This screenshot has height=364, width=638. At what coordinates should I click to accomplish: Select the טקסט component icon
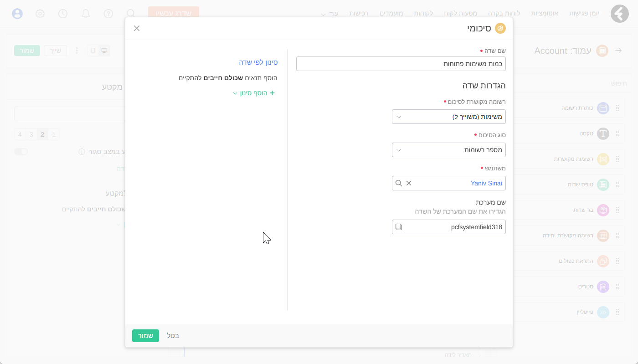click(603, 133)
